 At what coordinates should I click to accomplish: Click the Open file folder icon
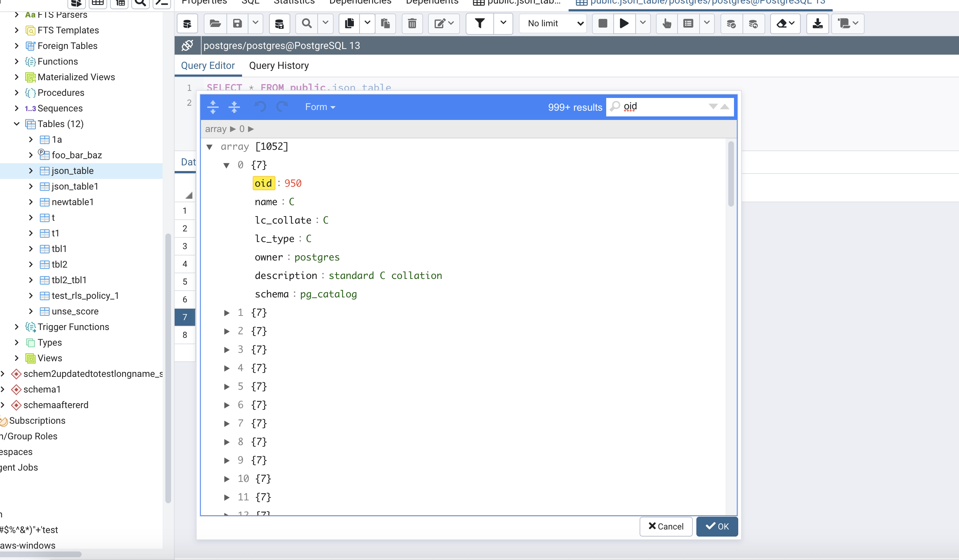click(215, 23)
